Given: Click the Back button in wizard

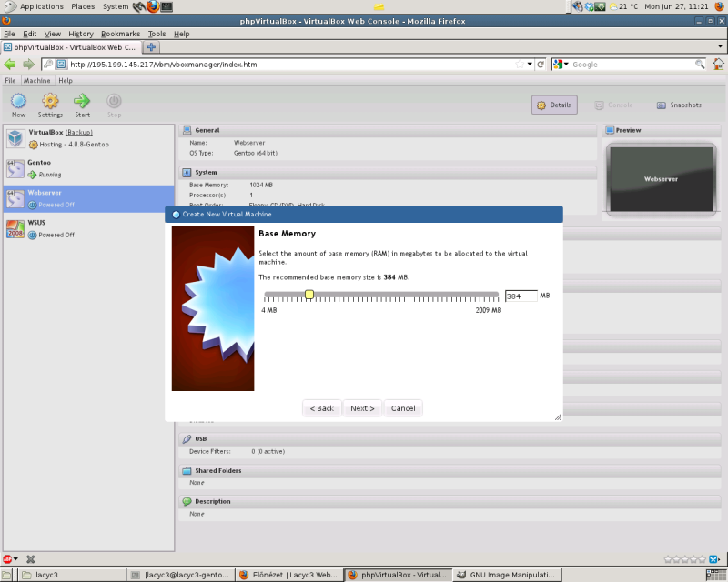Looking at the screenshot, I should (322, 408).
